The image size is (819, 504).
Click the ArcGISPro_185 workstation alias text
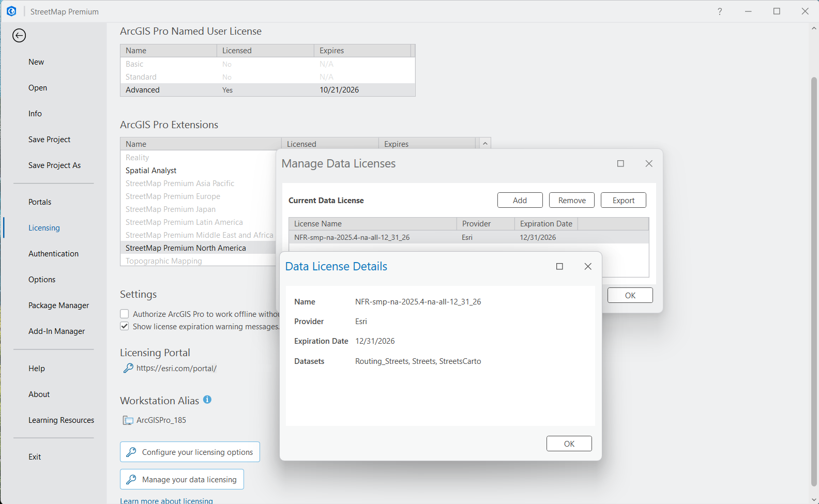161,420
